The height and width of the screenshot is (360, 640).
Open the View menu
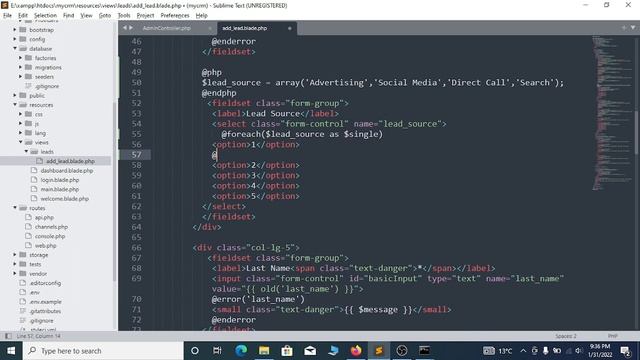[x=86, y=16]
